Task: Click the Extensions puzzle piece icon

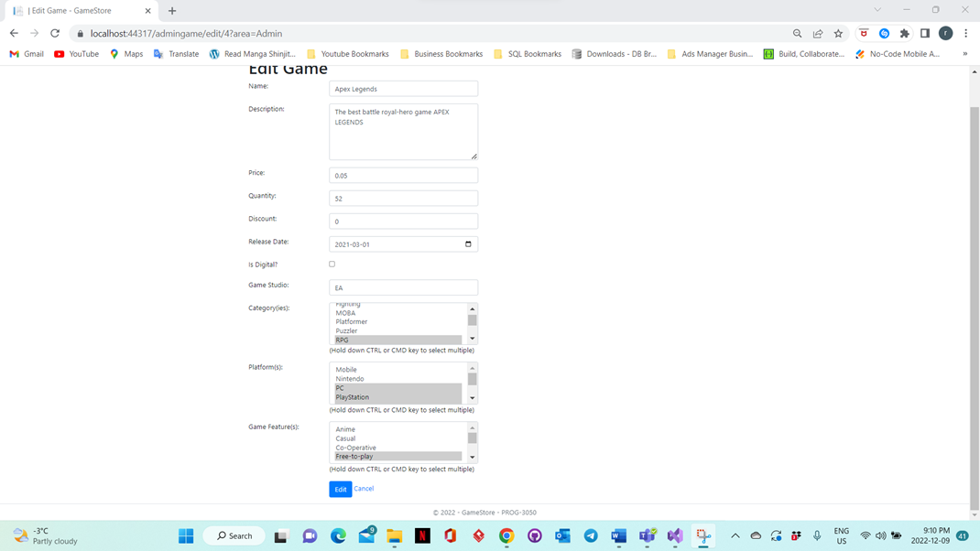Action: (x=903, y=33)
